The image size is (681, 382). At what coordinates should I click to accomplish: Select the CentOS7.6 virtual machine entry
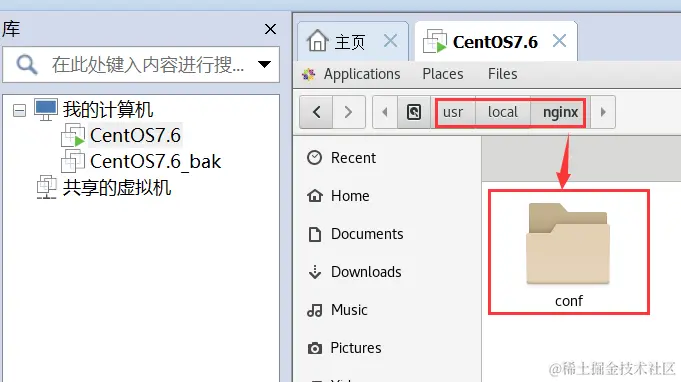tap(135, 135)
